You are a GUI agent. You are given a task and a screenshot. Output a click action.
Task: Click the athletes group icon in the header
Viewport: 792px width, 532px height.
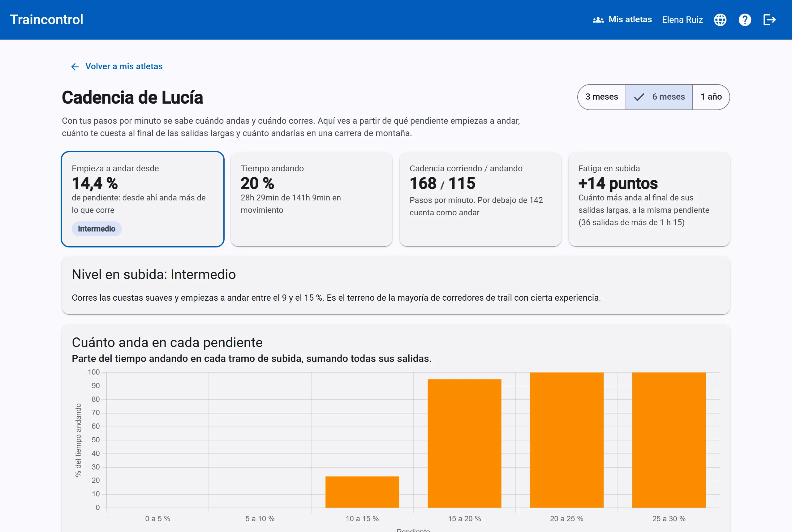pos(598,20)
